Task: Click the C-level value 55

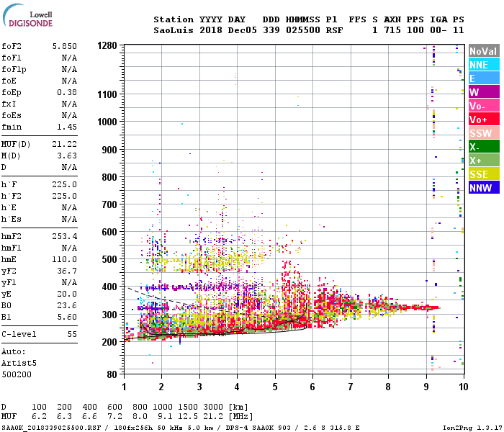Action: pos(72,334)
